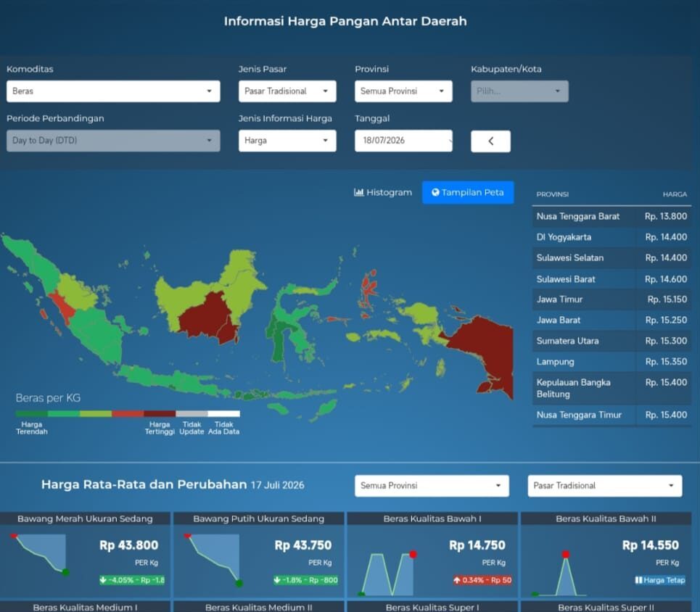Click the -4.05% price change badge
Viewport: 700px width, 612px height.
(x=132, y=580)
